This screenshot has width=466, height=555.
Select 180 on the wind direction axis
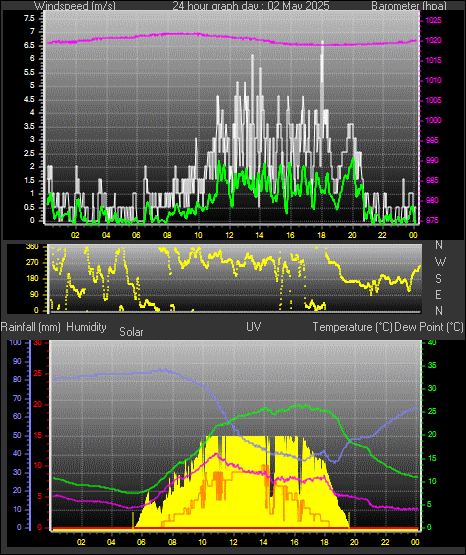32,279
